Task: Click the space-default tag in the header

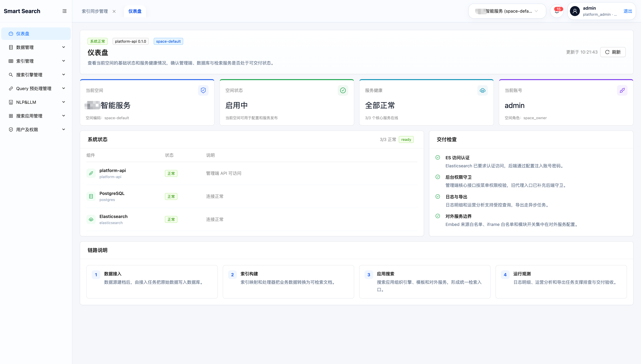Action: 168,41
